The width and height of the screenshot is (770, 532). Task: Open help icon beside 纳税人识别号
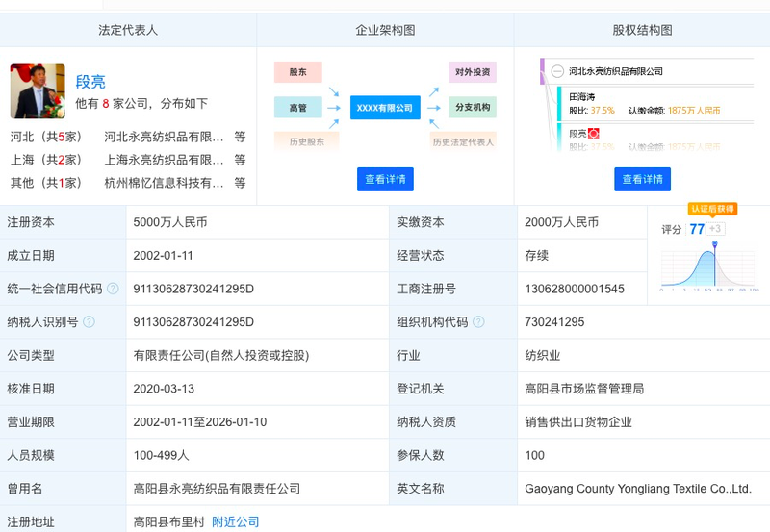[x=89, y=322]
